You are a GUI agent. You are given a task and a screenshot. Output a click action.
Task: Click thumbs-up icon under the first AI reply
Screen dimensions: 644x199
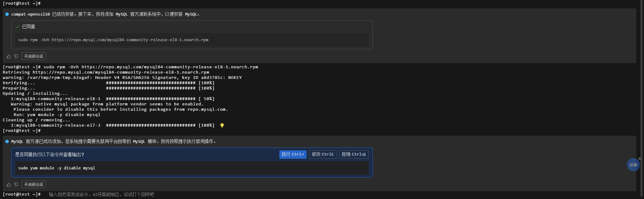pos(9,56)
